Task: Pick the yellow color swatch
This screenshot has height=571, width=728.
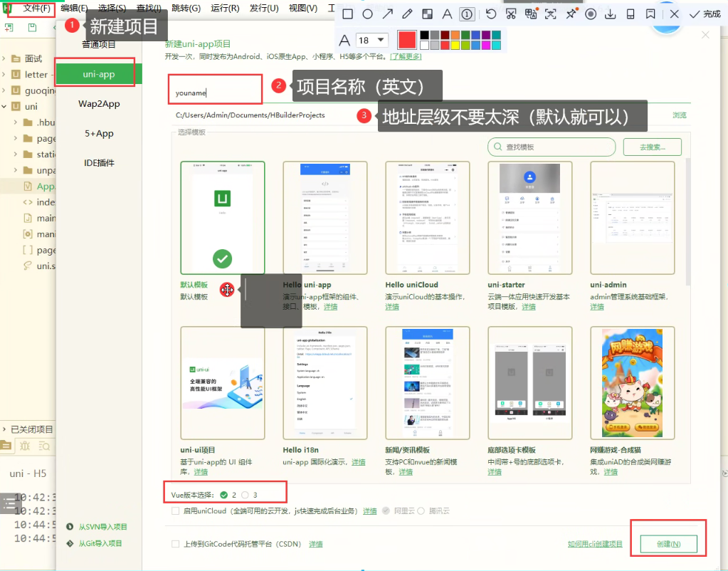Action: point(455,45)
